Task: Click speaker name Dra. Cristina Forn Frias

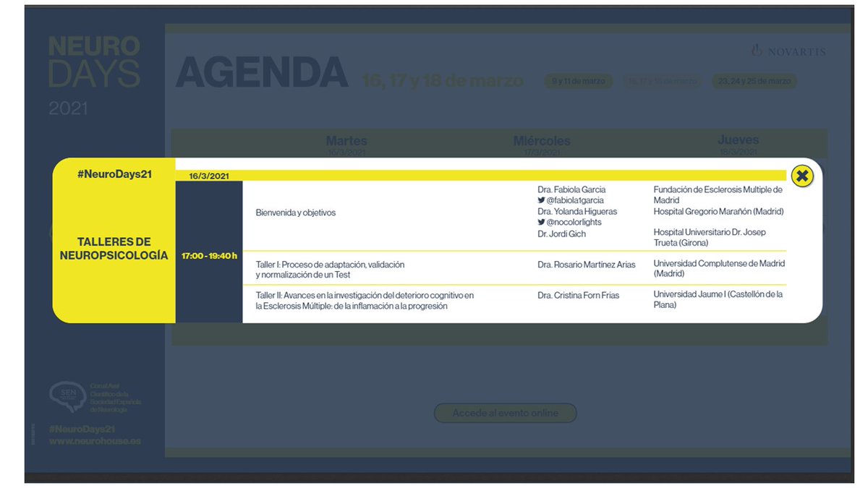Action: pos(578,295)
